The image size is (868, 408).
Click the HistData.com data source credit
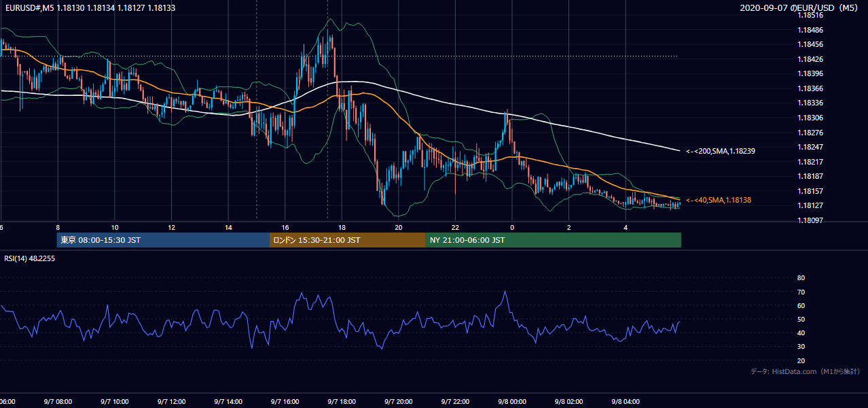point(806,371)
